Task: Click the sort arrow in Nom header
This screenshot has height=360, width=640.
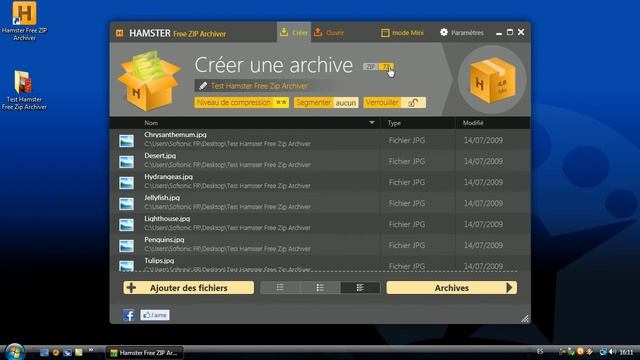Action: click(371, 122)
